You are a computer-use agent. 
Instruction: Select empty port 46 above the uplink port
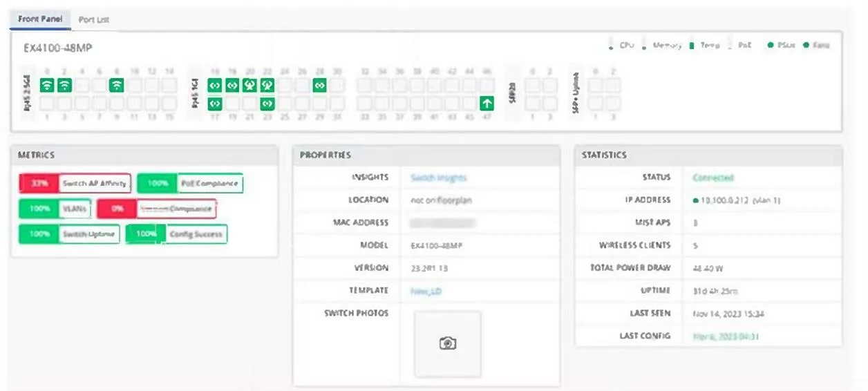pyautogui.click(x=487, y=86)
